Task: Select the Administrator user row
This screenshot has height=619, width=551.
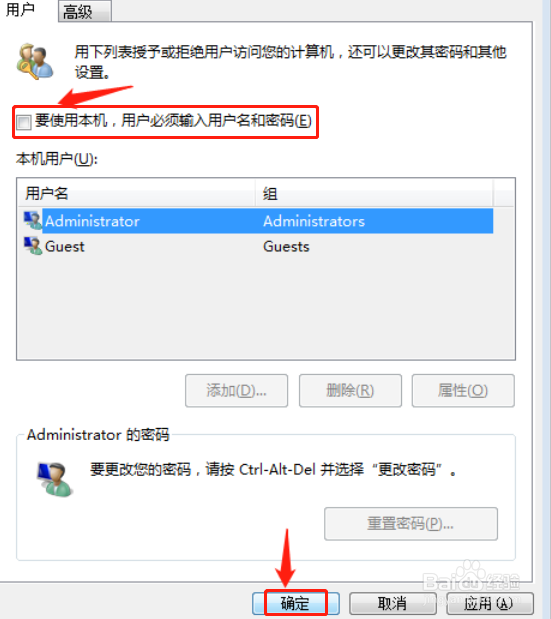Action: coord(258,221)
